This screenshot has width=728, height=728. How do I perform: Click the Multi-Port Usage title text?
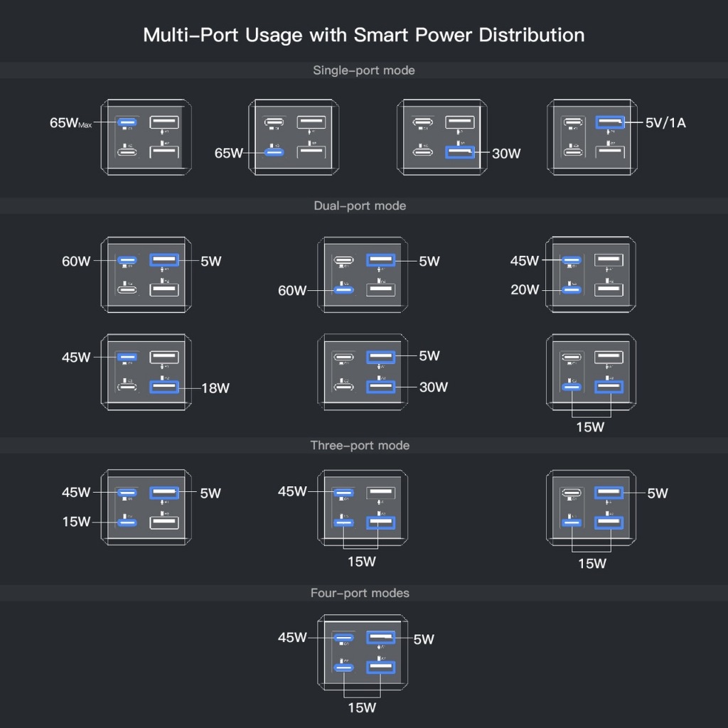point(363,35)
